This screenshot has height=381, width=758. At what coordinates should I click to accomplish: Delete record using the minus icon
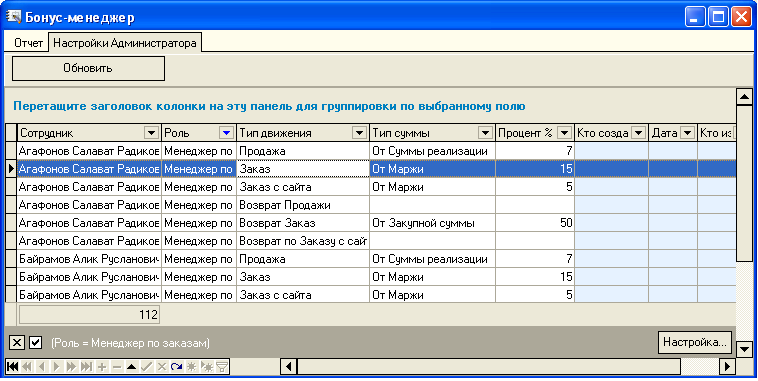117,366
